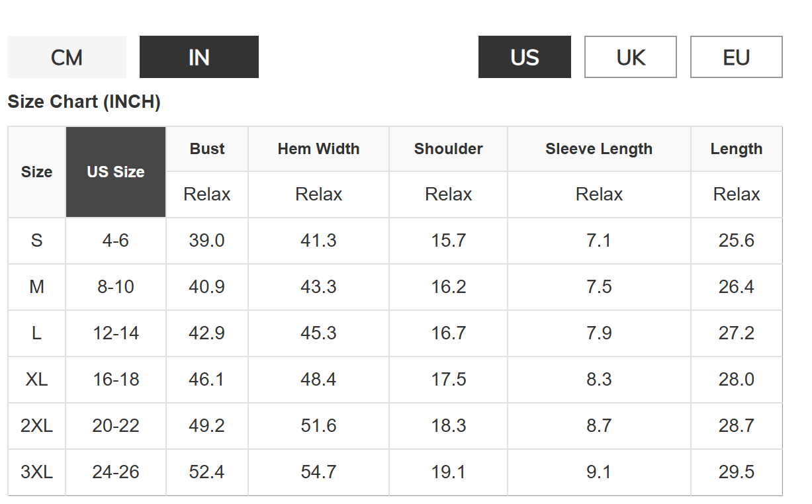The width and height of the screenshot is (812, 504).
Task: Click the 12-14 US size cell
Action: click(116, 333)
